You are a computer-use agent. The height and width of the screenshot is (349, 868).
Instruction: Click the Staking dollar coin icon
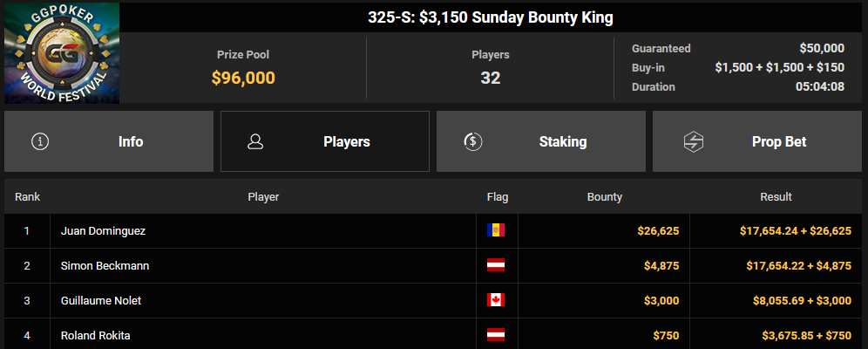472,142
